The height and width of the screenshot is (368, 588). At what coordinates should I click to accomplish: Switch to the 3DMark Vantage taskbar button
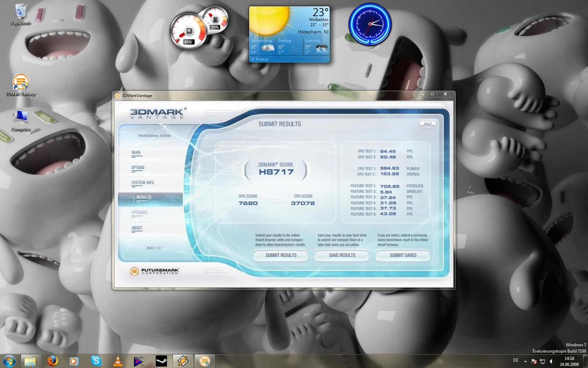click(x=204, y=361)
